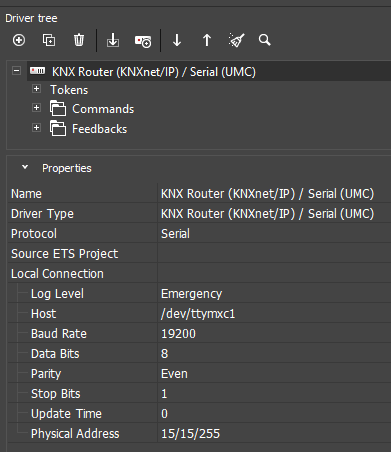Edit the Name property value field
Screen dimensions: 391x452
tap(274, 194)
